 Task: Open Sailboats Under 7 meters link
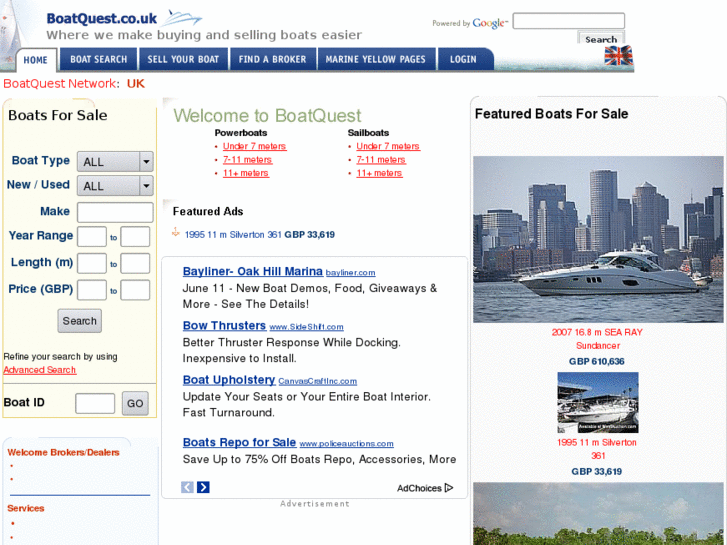tap(388, 147)
